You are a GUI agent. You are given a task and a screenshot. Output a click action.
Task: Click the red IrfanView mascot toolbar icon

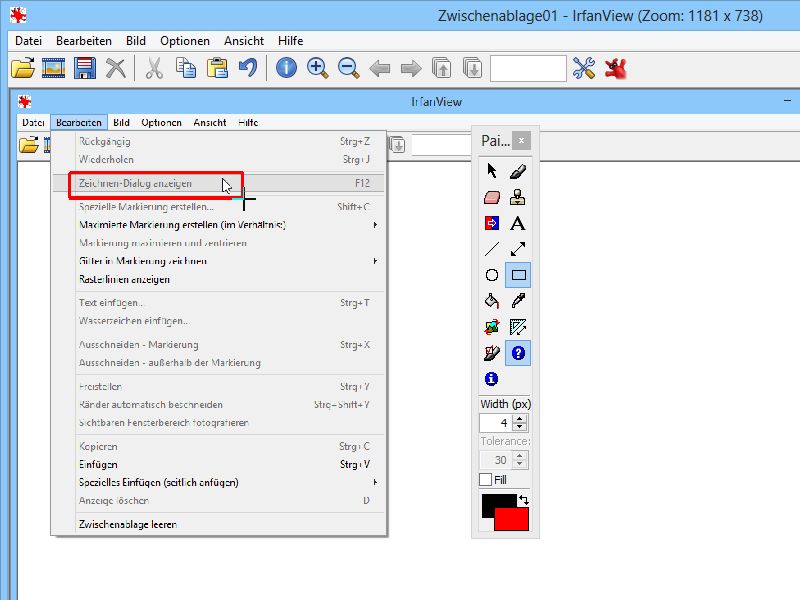pyautogui.click(x=615, y=68)
